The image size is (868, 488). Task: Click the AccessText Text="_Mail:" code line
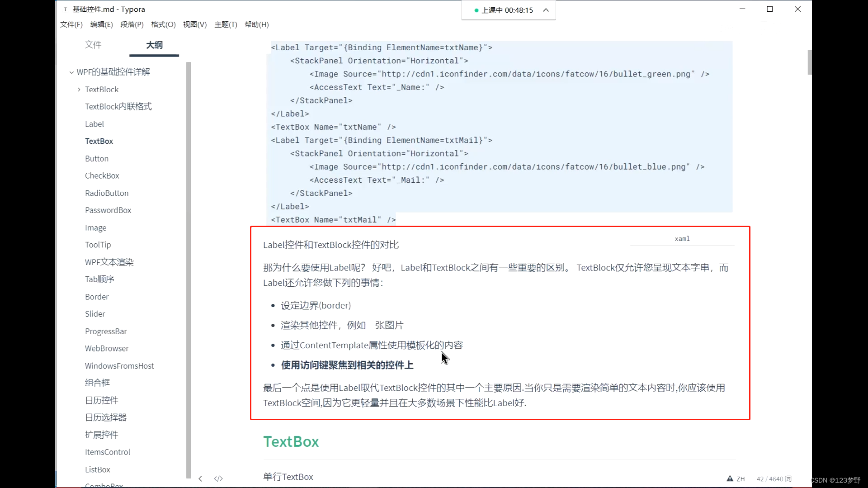pyautogui.click(x=377, y=180)
